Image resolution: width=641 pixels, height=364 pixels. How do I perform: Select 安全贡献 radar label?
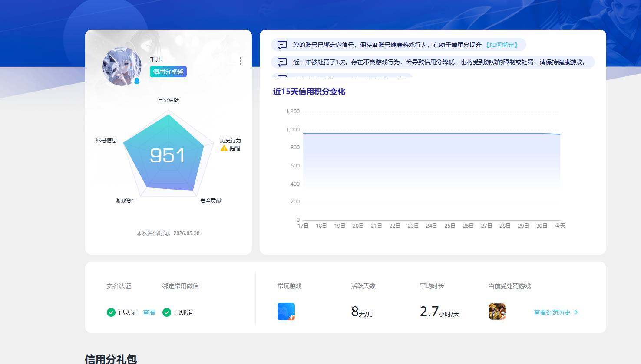211,200
